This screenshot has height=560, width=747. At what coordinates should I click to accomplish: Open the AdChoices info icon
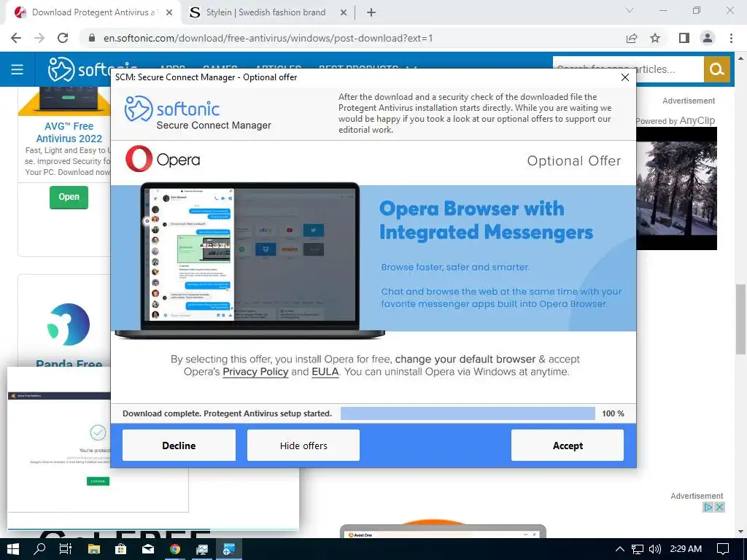[x=708, y=507]
